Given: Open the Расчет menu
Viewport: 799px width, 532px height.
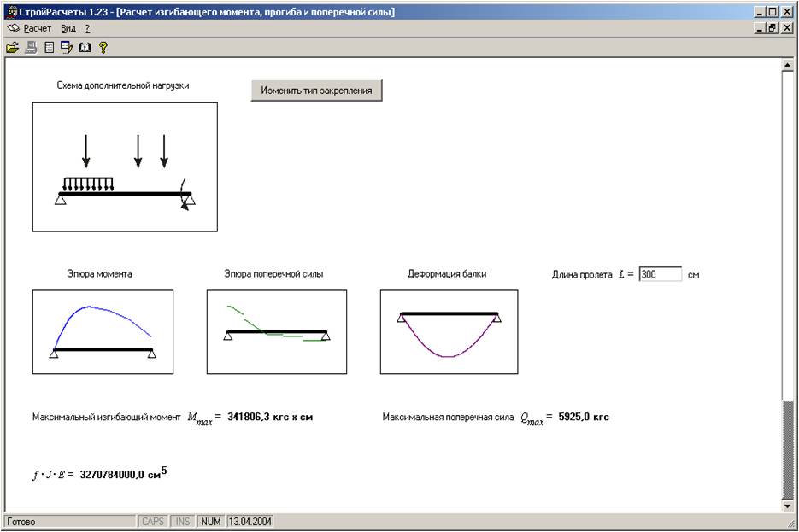Looking at the screenshot, I should click(38, 28).
